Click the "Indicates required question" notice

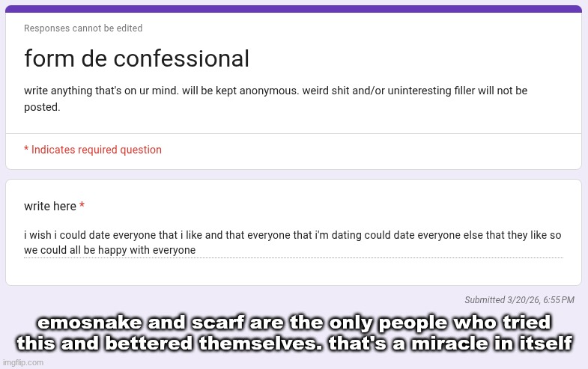[x=96, y=150]
